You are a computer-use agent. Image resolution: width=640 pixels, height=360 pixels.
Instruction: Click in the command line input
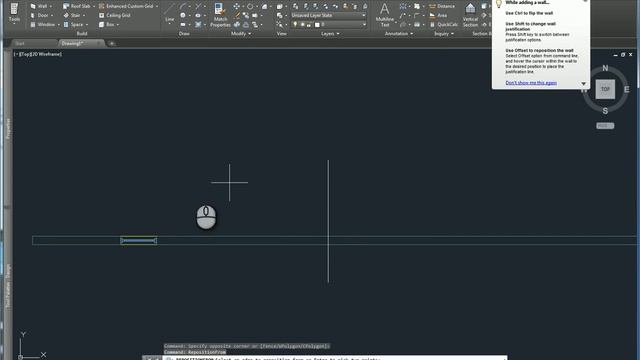[335, 358]
